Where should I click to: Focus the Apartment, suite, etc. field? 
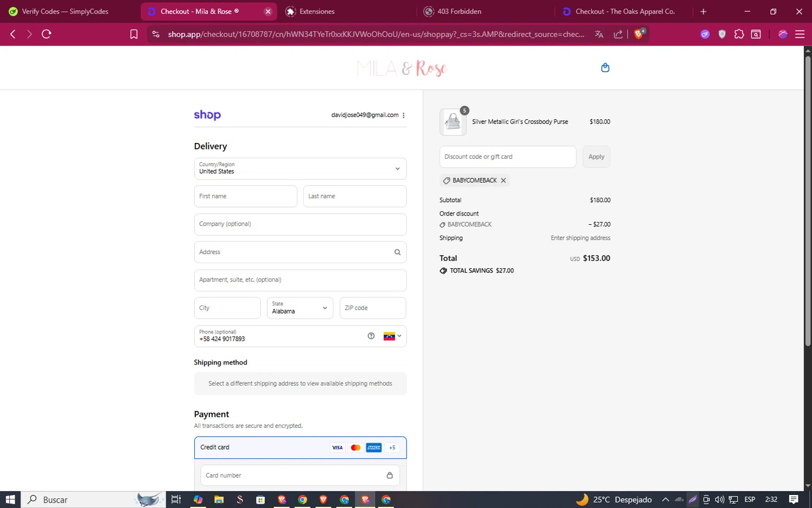click(x=300, y=280)
